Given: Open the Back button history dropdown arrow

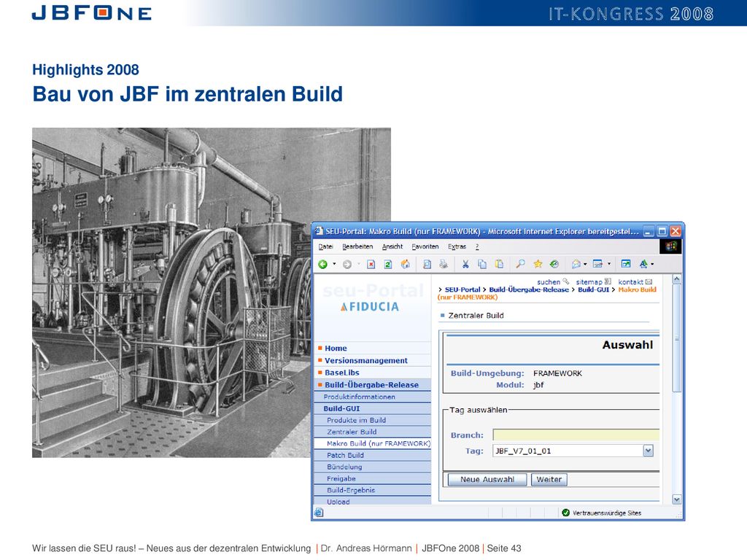Looking at the screenshot, I should (334, 264).
